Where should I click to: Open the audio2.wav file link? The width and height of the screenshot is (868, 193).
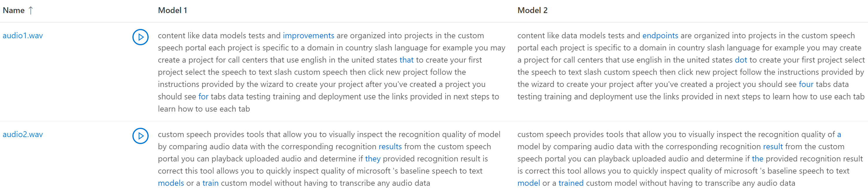[x=23, y=134]
